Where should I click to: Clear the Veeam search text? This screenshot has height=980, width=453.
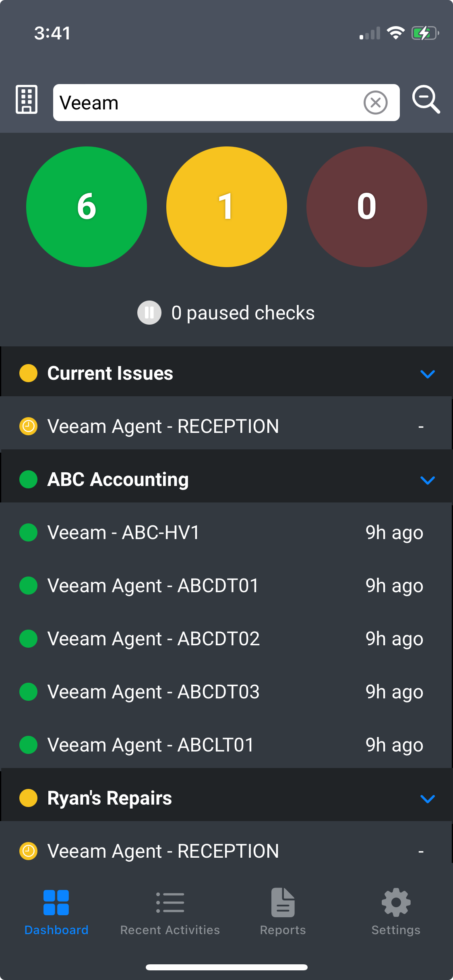pyautogui.click(x=375, y=103)
